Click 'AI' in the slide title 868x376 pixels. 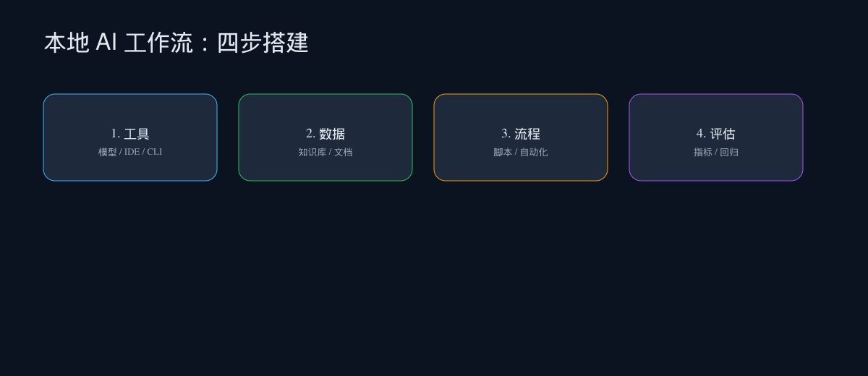(x=106, y=43)
